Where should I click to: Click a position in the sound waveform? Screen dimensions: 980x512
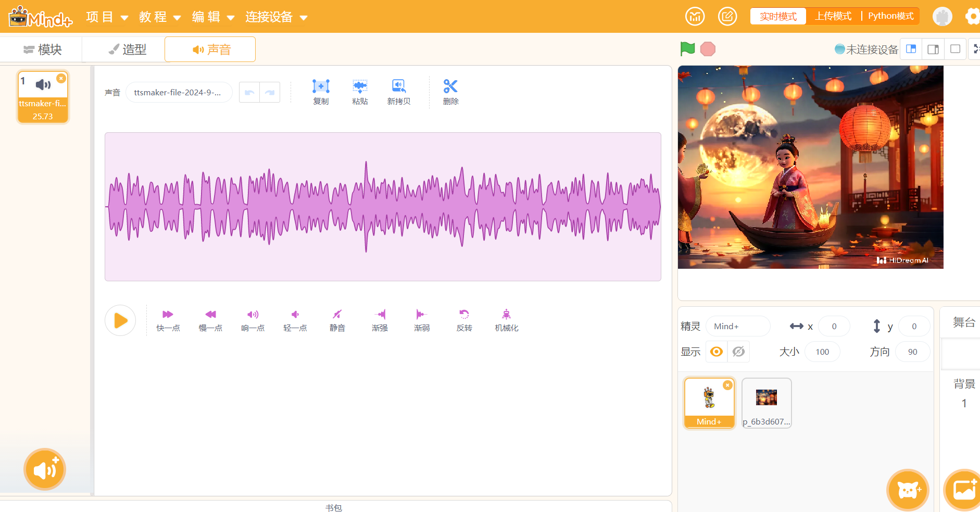tap(383, 207)
